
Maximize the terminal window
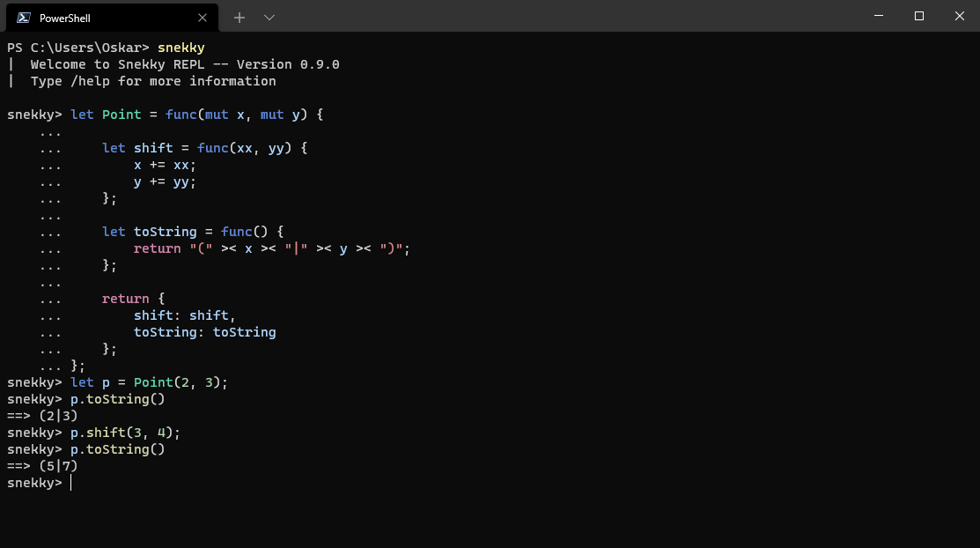click(918, 16)
